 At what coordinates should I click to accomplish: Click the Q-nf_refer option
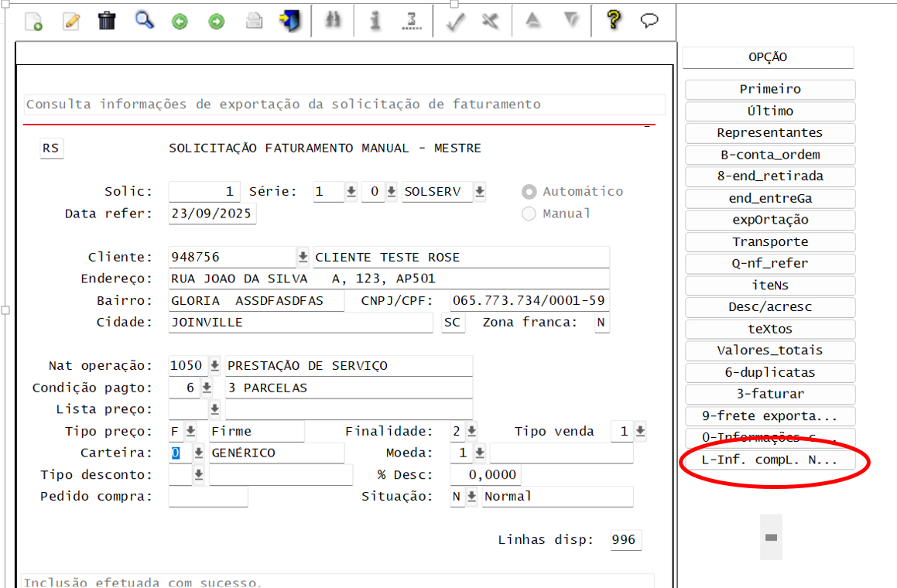(x=770, y=263)
